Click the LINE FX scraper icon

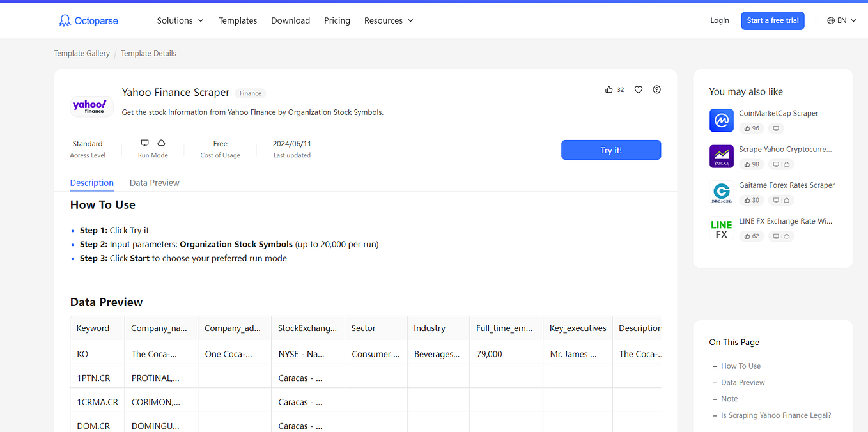pyautogui.click(x=721, y=228)
